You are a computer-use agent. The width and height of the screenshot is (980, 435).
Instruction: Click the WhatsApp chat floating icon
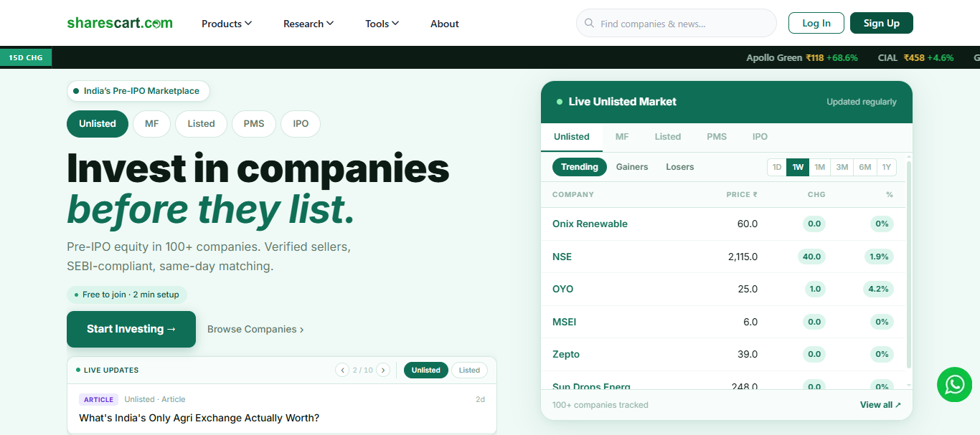click(x=954, y=385)
